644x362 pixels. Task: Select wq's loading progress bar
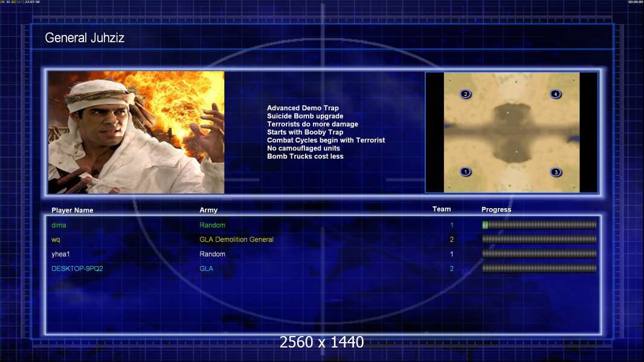point(539,240)
